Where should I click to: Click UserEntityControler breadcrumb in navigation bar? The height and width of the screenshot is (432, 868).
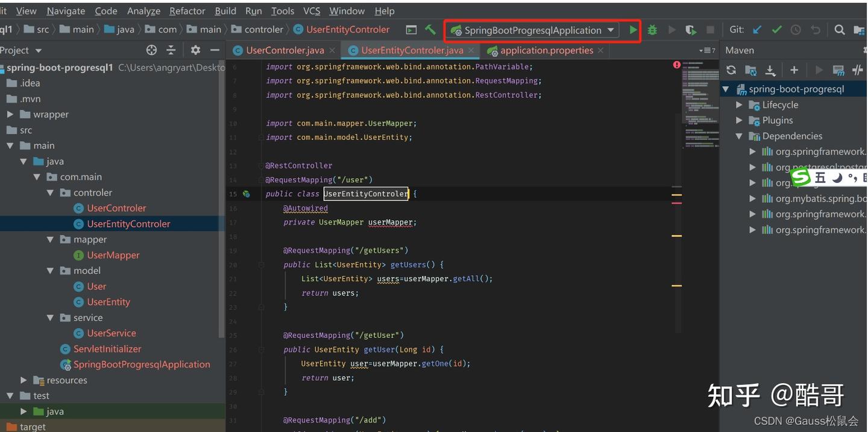[342, 30]
